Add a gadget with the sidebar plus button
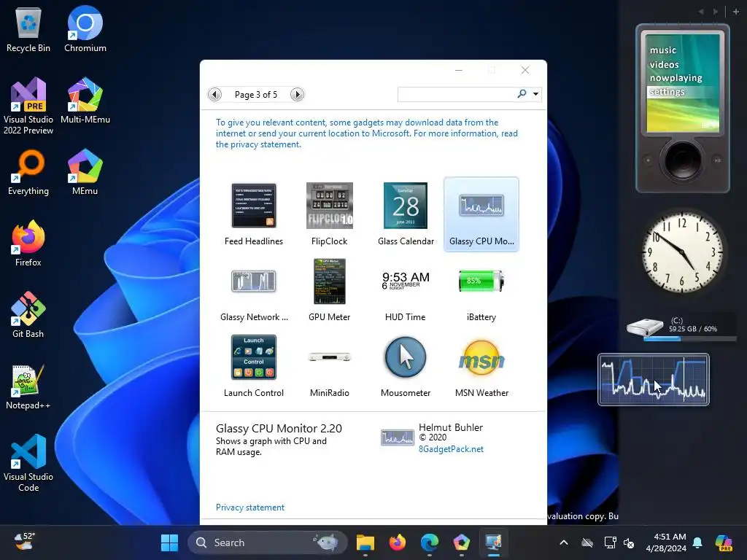747x560 pixels. [735, 12]
